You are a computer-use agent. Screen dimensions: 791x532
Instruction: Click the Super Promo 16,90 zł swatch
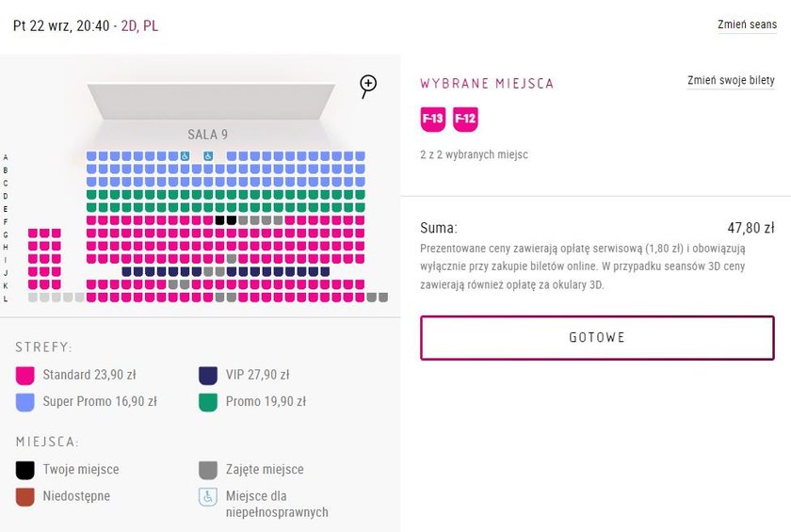pos(25,402)
